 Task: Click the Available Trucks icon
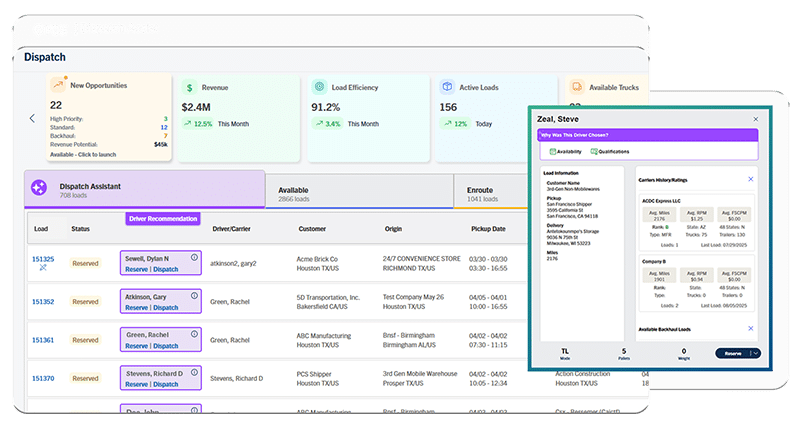pos(577,87)
